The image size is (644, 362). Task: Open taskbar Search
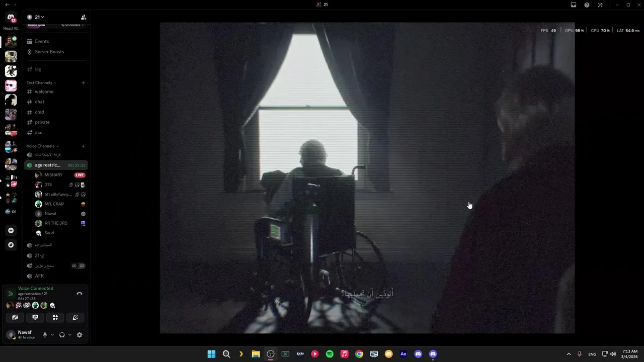pyautogui.click(x=226, y=354)
